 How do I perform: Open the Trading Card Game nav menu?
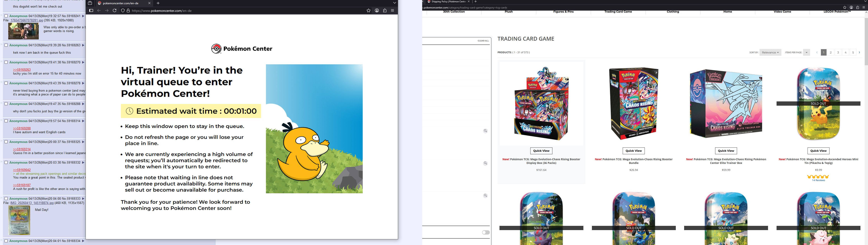[618, 12]
